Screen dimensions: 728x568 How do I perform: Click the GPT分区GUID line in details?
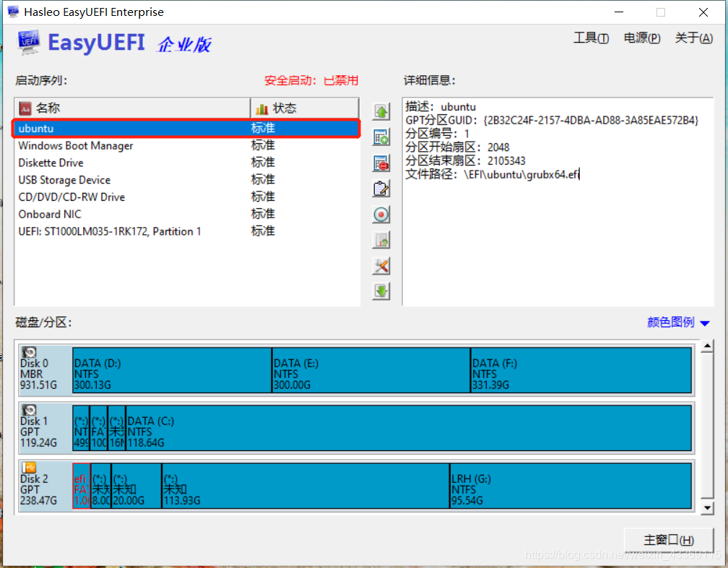(x=552, y=120)
